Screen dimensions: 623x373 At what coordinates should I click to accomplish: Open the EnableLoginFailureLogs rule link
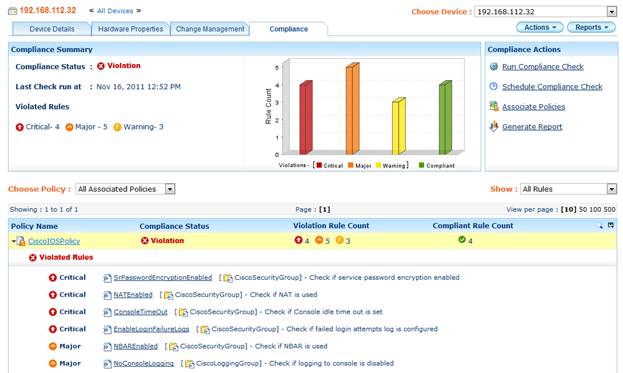click(x=151, y=329)
